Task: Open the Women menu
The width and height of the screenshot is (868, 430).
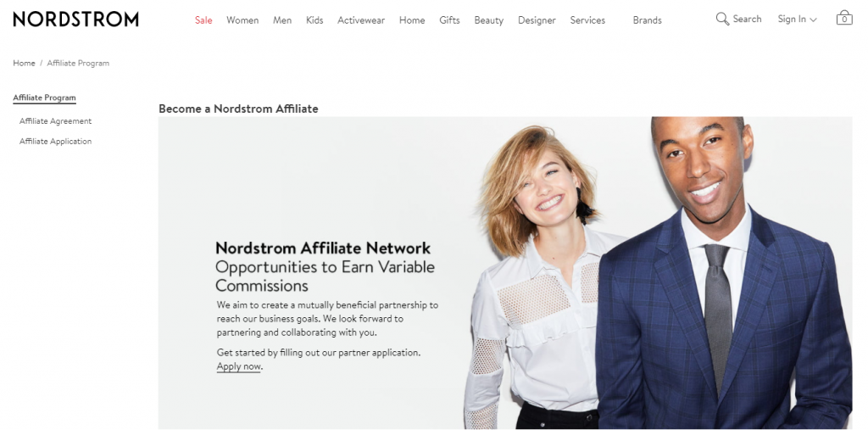Action: click(x=242, y=20)
